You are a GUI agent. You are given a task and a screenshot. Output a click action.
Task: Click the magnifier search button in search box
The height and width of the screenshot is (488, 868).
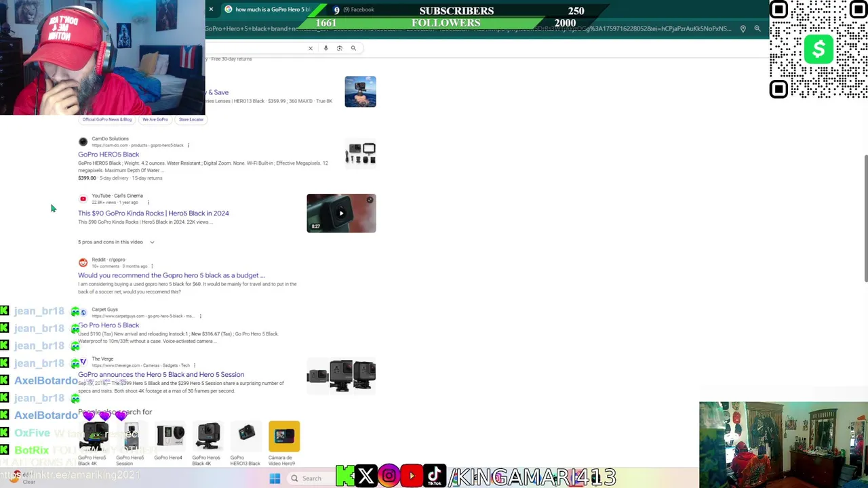[353, 48]
